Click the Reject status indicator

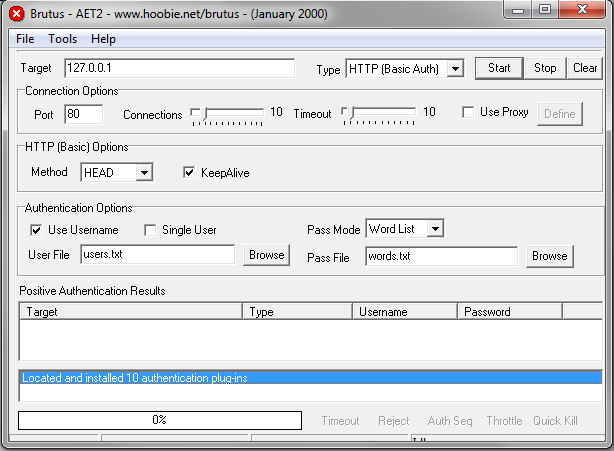click(x=393, y=421)
